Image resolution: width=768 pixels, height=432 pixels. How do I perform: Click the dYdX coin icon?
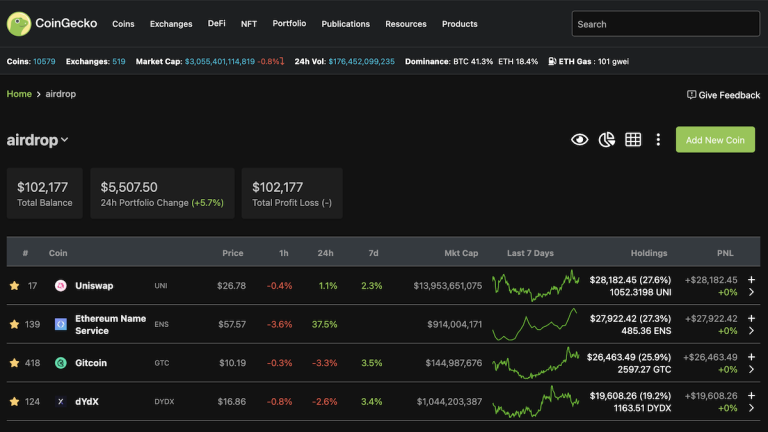61,402
